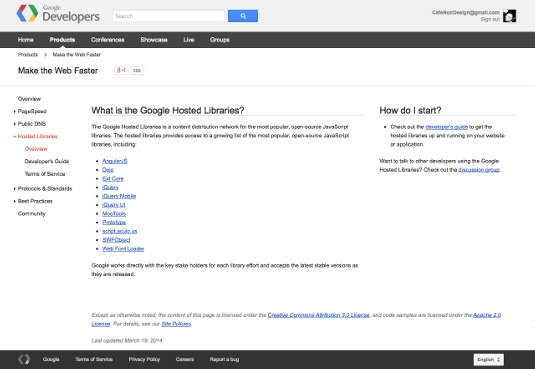Open the Site Policies link

click(176, 324)
